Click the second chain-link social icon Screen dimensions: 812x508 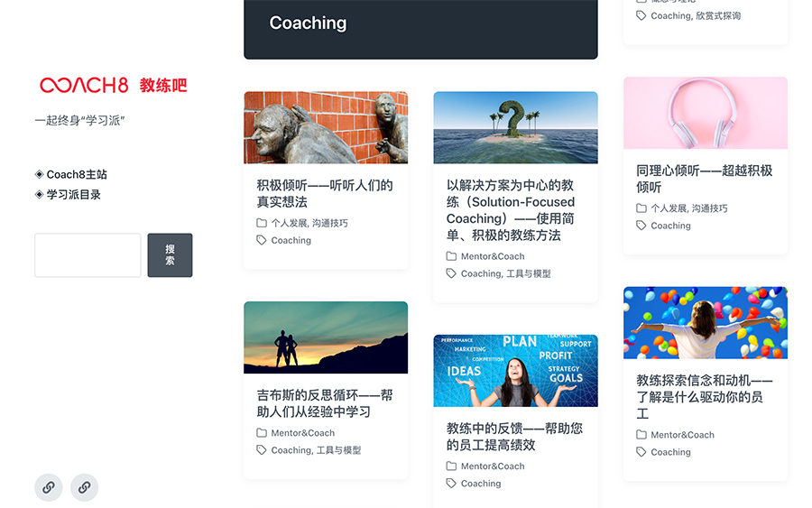pos(85,487)
